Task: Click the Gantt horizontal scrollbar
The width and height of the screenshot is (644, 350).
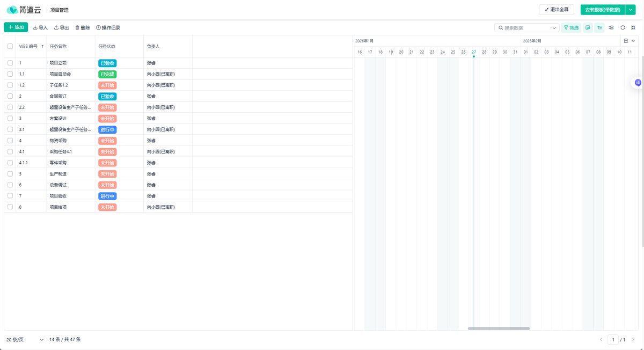Action: click(499, 328)
